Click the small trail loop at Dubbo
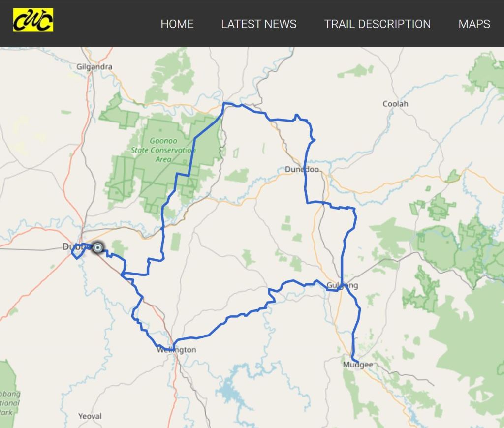This screenshot has height=428, width=504. click(77, 252)
